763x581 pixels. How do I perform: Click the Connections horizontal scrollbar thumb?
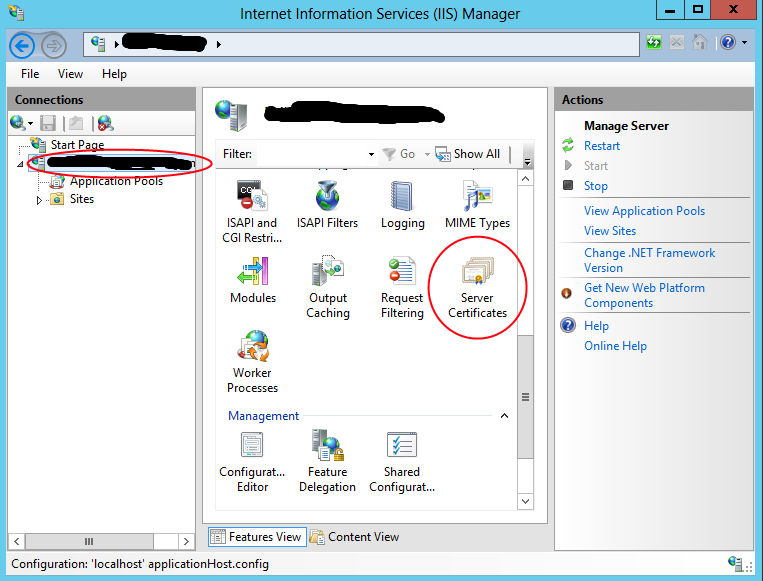pyautogui.click(x=89, y=541)
